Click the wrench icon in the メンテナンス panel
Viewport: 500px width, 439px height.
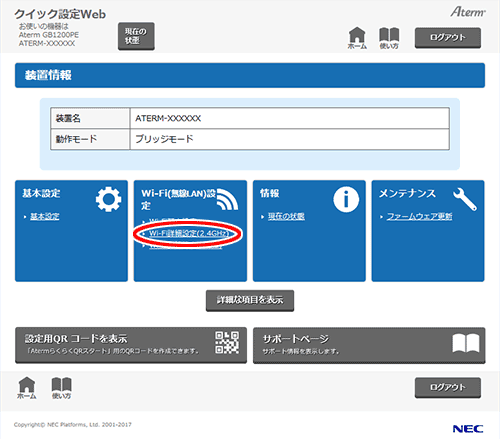coord(465,199)
